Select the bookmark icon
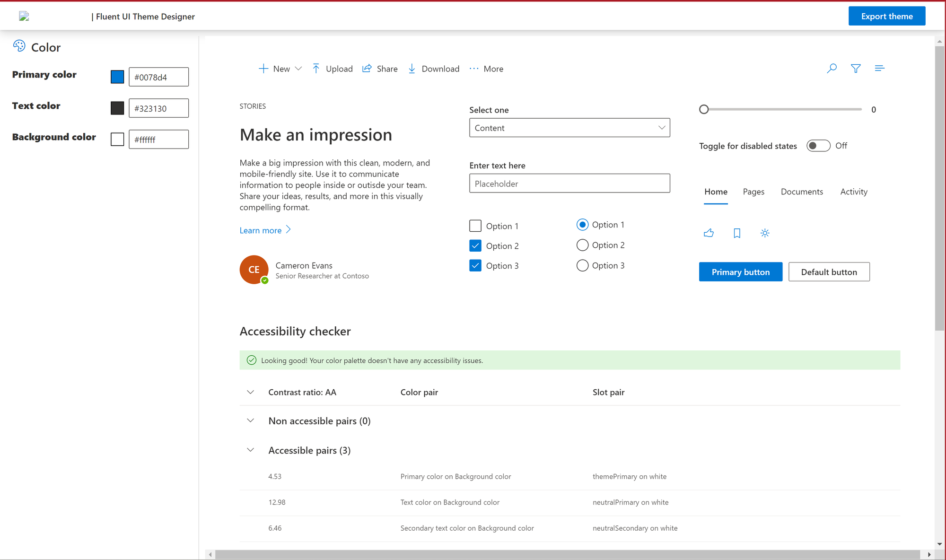Viewport: 946px width, 560px height. coord(736,233)
